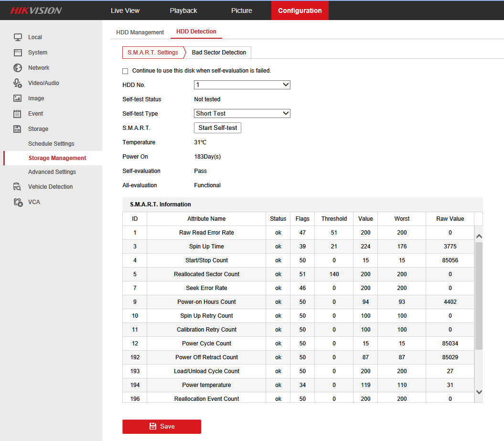This screenshot has width=504, height=441.
Task: Switch to Bad Sector Detection tab
Action: click(x=219, y=53)
